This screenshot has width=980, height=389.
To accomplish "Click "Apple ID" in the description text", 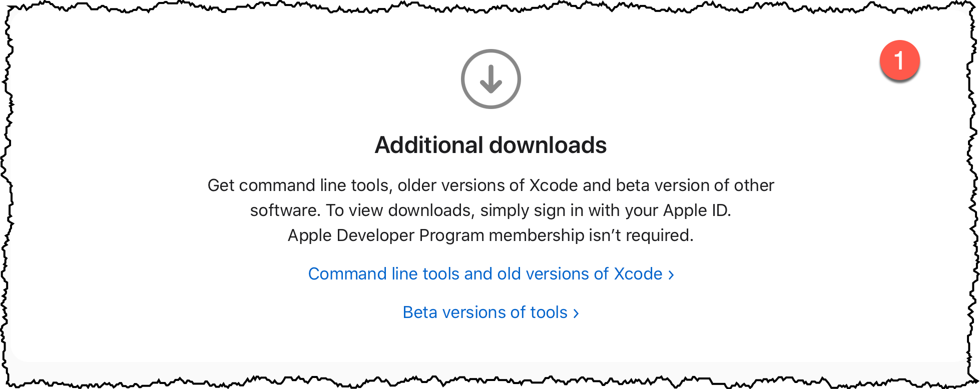I will pyautogui.click(x=696, y=210).
